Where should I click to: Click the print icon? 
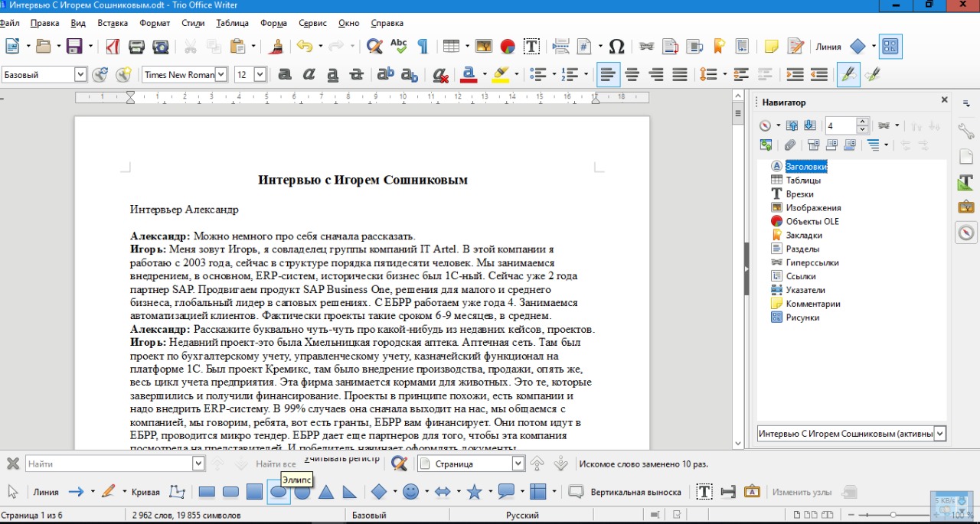pos(136,47)
